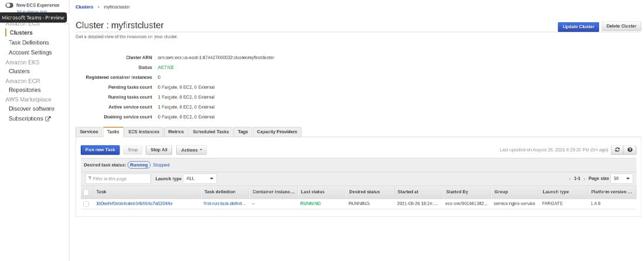Select the Tasks tab

click(x=113, y=132)
